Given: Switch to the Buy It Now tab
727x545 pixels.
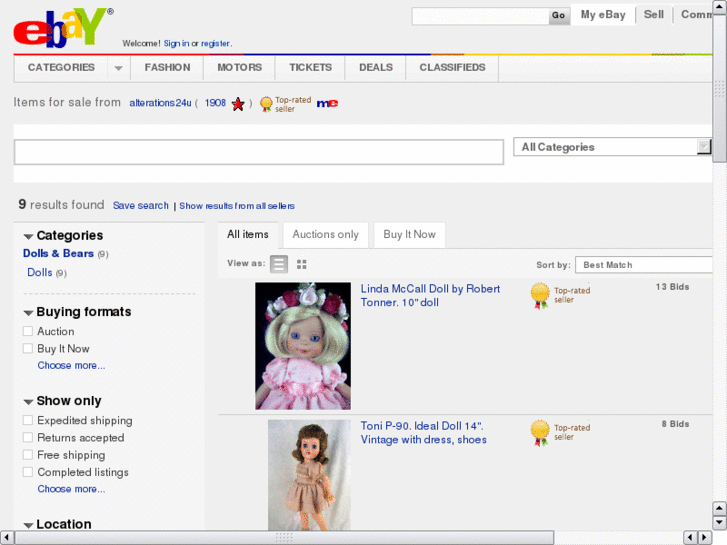Looking at the screenshot, I should tap(409, 235).
